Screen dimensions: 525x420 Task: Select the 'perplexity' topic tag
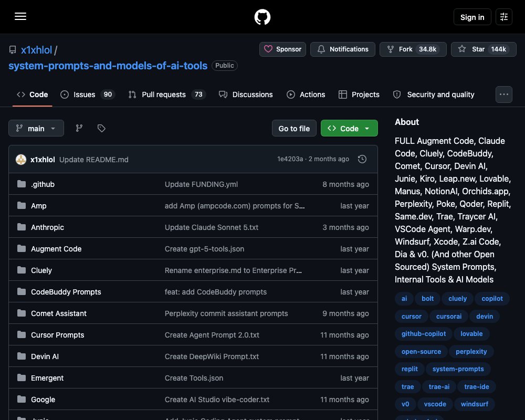(x=471, y=351)
